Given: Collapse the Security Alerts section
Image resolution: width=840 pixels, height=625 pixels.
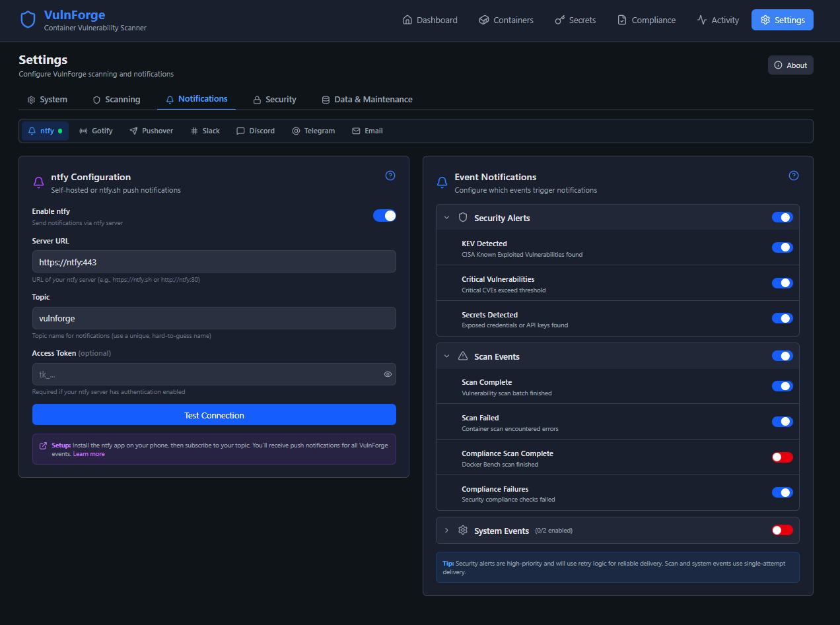Looking at the screenshot, I should (x=447, y=218).
